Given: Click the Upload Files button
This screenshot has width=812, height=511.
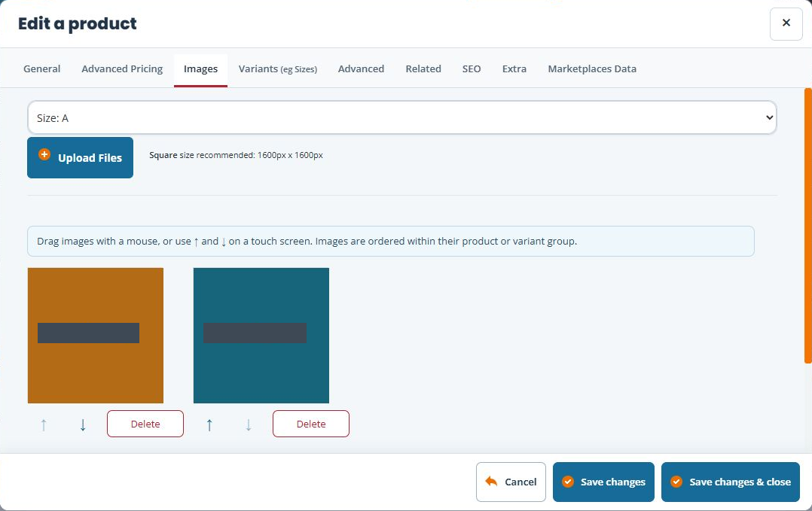Looking at the screenshot, I should pos(81,158).
